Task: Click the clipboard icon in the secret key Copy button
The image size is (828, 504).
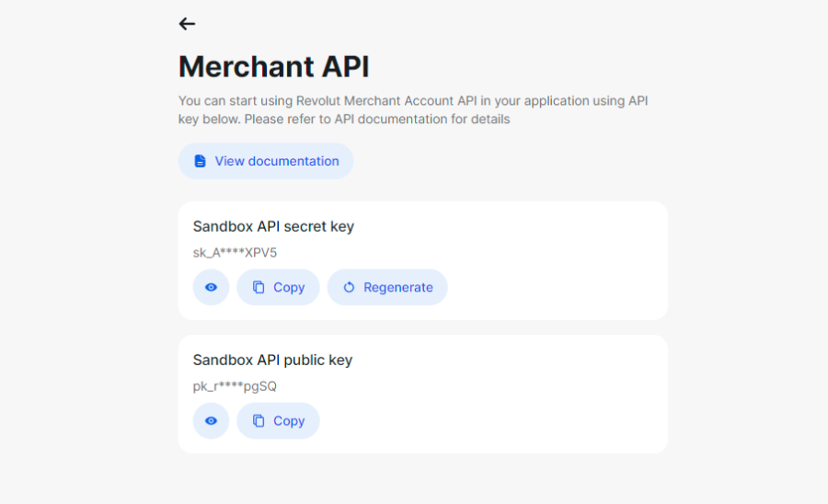Action: [259, 287]
